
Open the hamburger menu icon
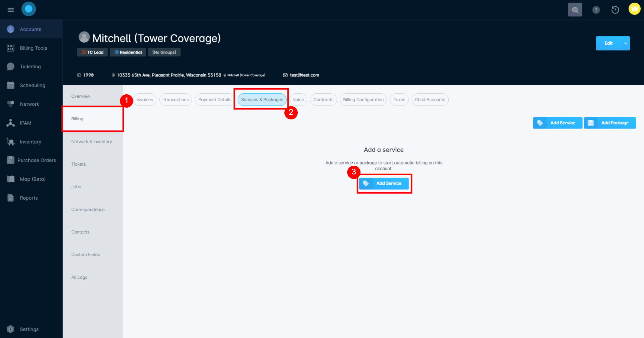(x=11, y=10)
